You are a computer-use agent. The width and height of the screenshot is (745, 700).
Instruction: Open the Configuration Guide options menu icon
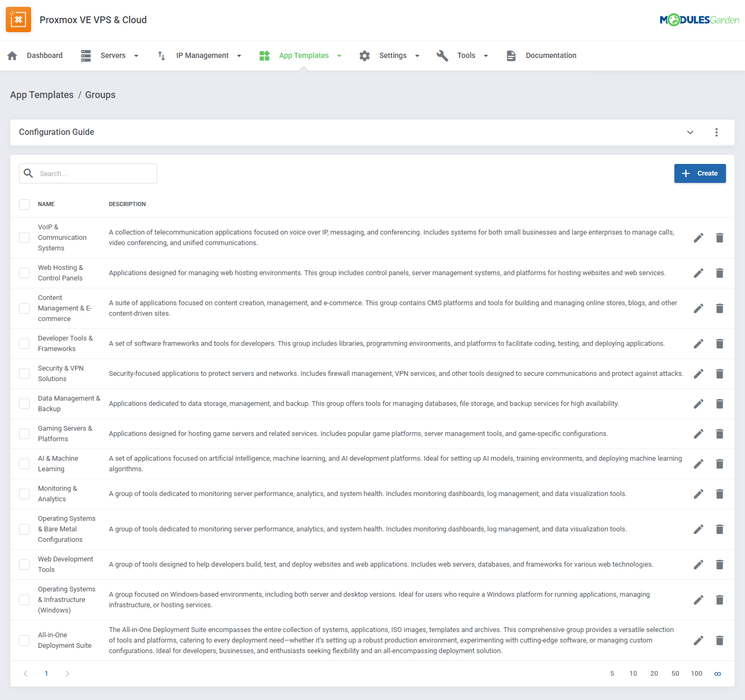[717, 132]
